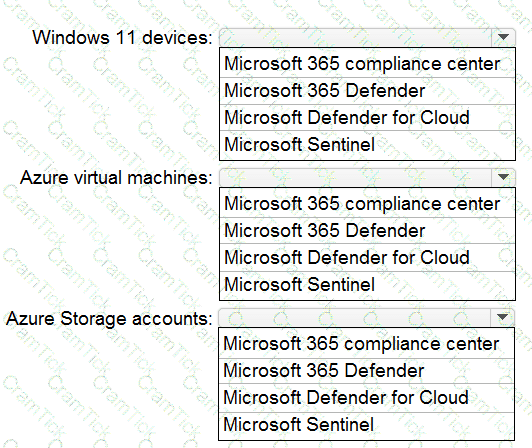Select Microsoft 365 compliance center for Azure Storage accounts
Screen dimensions: 532x448
(x=366, y=343)
